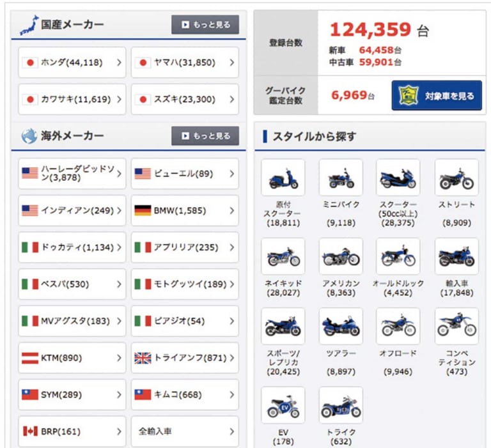Click the オールドルック bike thumbnail
This screenshot has height=448, width=491.
pos(398,256)
